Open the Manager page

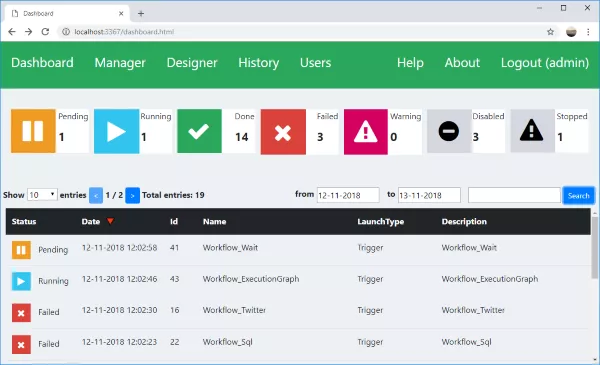[120, 62]
